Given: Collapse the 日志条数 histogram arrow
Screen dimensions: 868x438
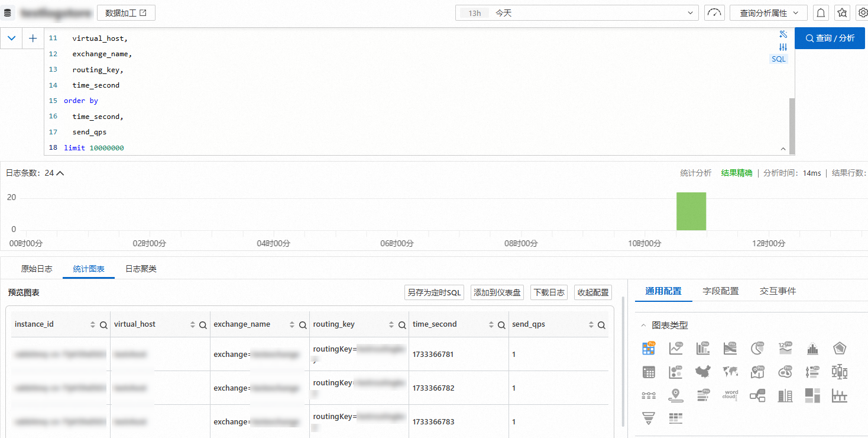Looking at the screenshot, I should coord(60,173).
